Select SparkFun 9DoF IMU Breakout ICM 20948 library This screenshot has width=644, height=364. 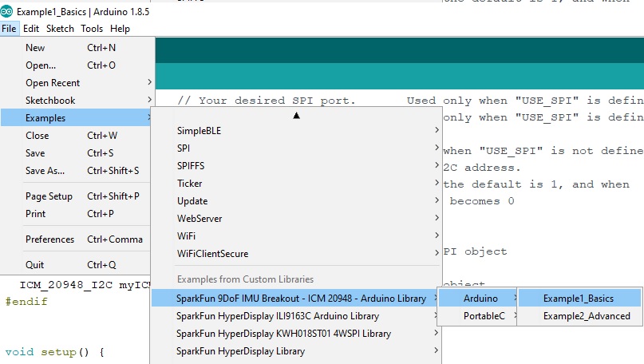(x=296, y=299)
